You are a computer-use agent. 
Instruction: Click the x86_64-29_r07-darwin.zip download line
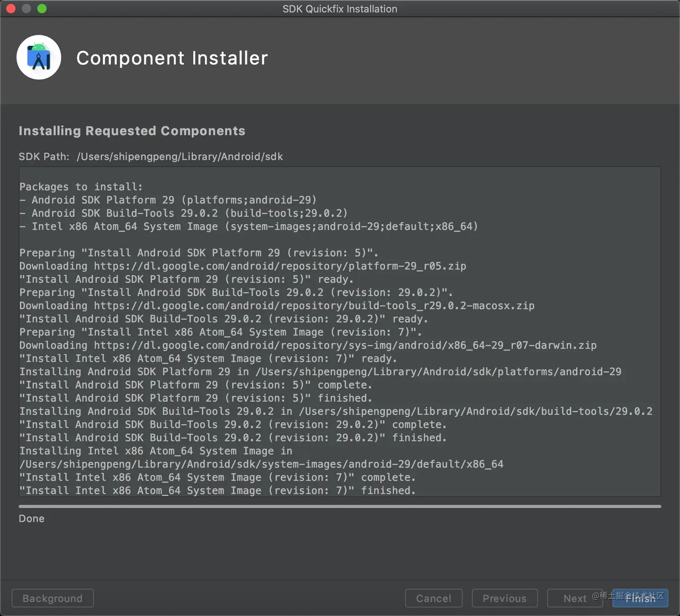point(308,345)
